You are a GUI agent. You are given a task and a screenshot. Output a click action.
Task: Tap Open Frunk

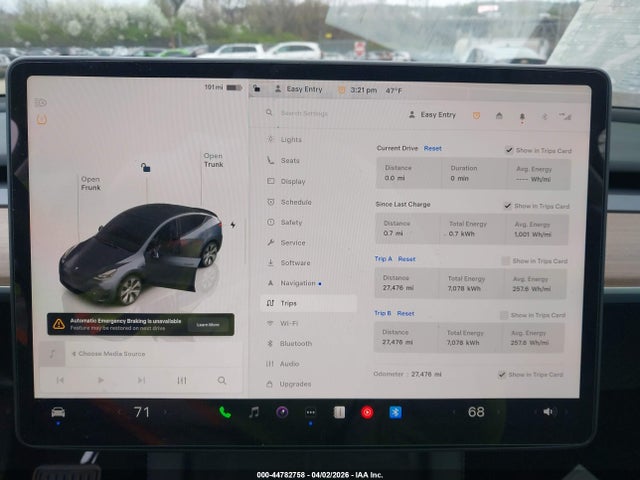point(91,183)
